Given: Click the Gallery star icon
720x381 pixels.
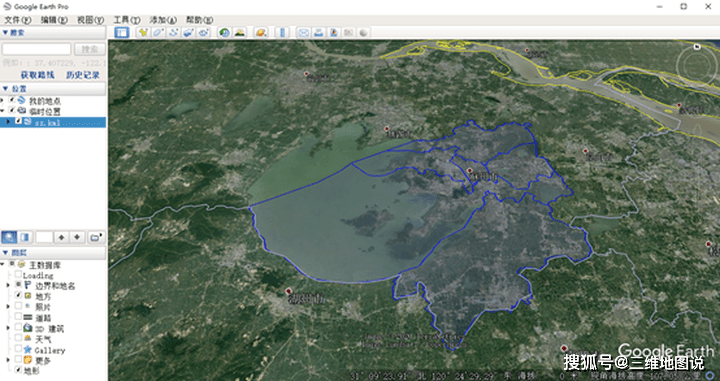Looking at the screenshot, I should click(28, 350).
